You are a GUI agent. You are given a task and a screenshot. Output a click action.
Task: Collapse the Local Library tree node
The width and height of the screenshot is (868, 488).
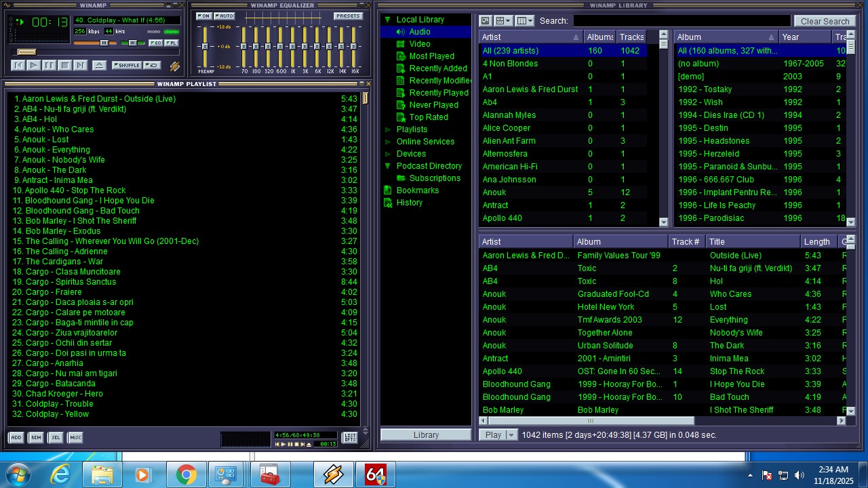(388, 20)
